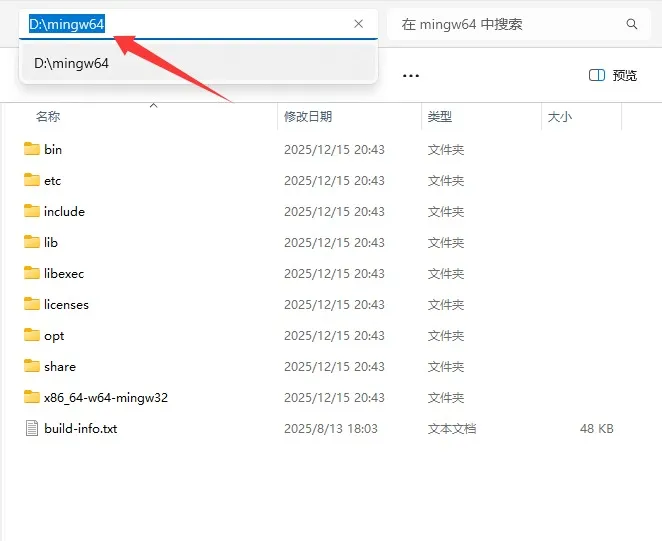Click the lib folder icon
The width and height of the screenshot is (662, 541).
point(32,242)
